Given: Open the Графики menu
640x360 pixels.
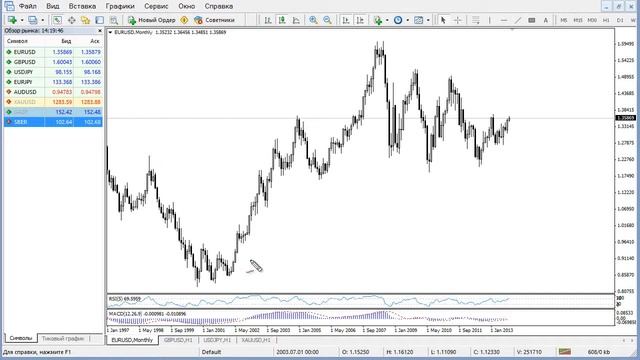Looking at the screenshot, I should pos(120,6).
